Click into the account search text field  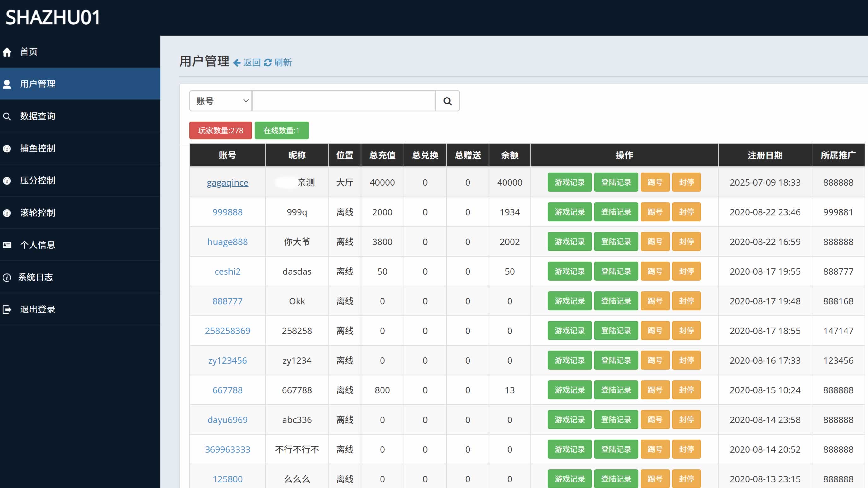click(344, 101)
